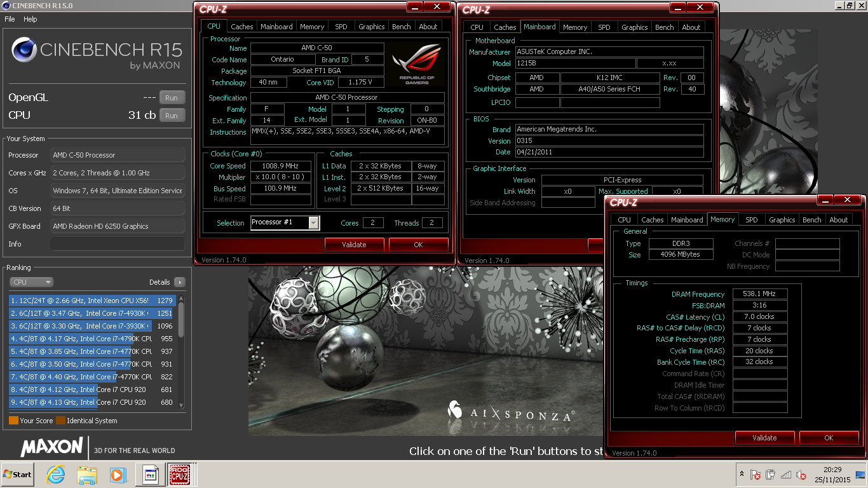Viewport: 868px width, 488px height.
Task: Click the Info input field
Action: pyautogui.click(x=118, y=244)
